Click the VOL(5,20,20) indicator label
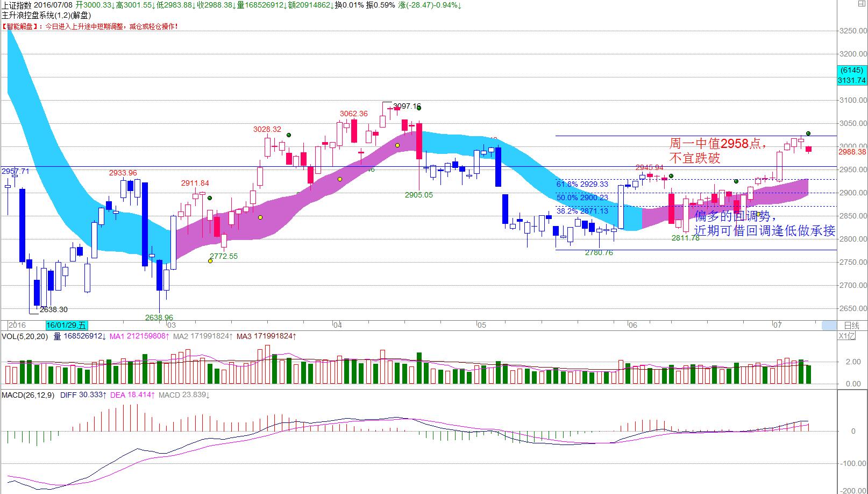The width and height of the screenshot is (868, 494). click(x=25, y=336)
